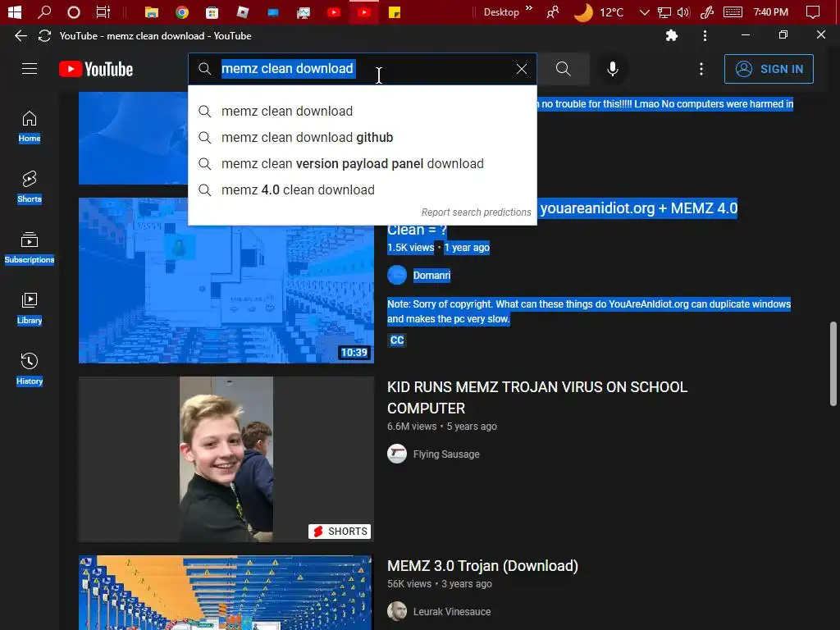Open Task View on the taskbar

(x=103, y=11)
